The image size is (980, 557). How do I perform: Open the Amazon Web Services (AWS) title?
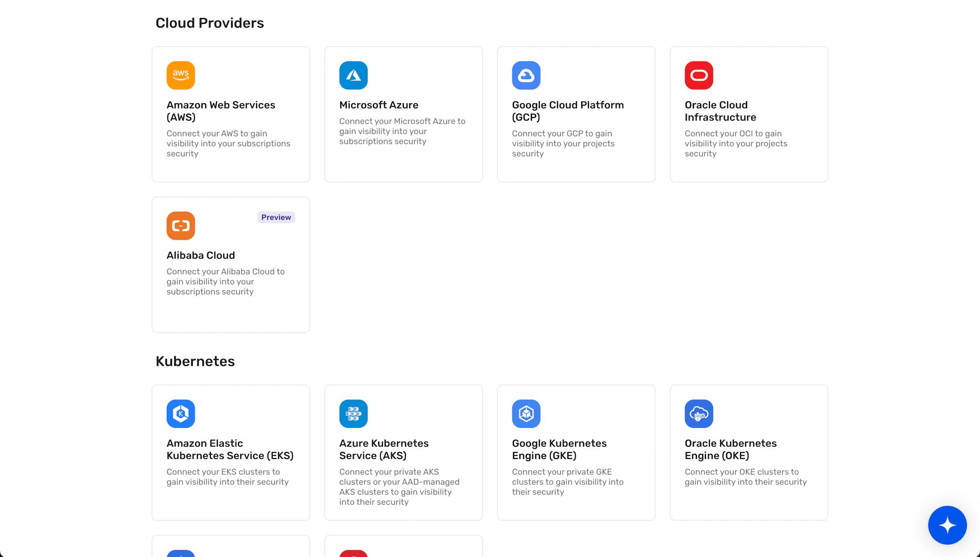pyautogui.click(x=220, y=111)
